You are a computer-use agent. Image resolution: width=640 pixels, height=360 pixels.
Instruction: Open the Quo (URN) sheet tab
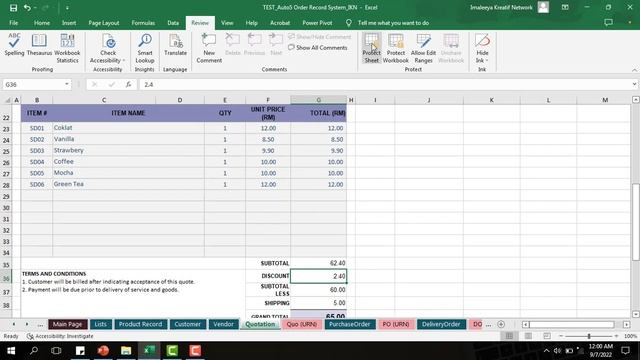coord(302,324)
